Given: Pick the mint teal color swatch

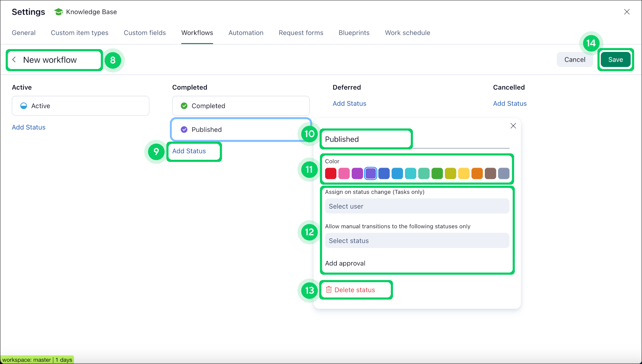Looking at the screenshot, I should pyautogui.click(x=424, y=173).
